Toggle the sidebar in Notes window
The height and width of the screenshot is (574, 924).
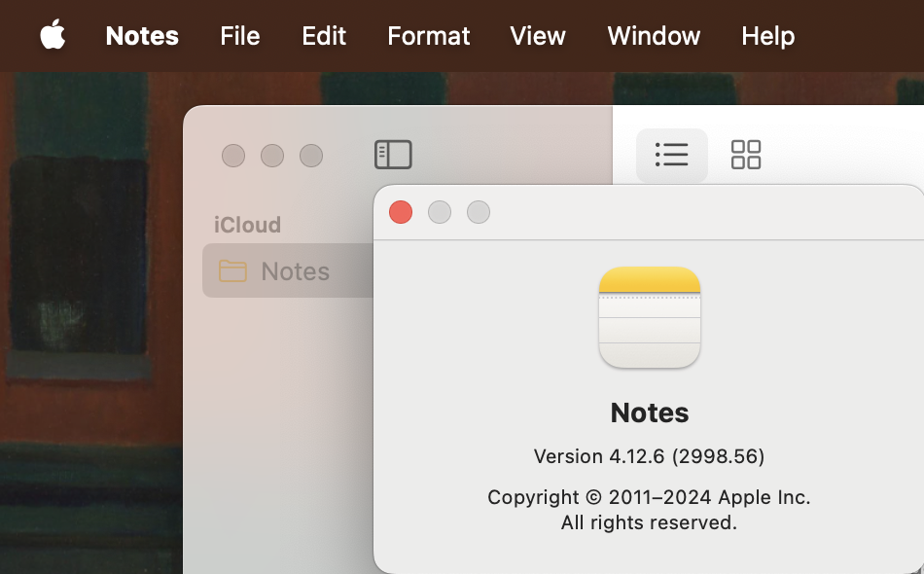pos(393,155)
